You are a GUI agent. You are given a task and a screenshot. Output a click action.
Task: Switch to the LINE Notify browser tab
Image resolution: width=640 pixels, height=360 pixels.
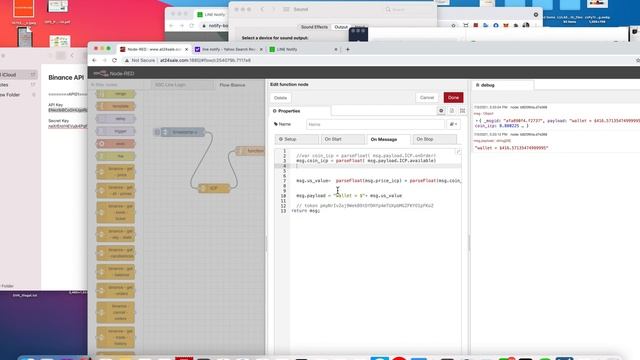point(302,49)
